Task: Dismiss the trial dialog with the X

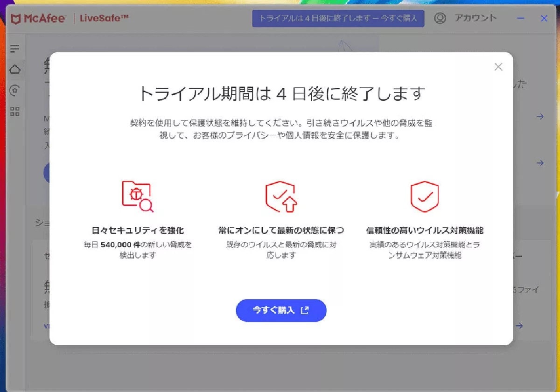Action: [498, 67]
